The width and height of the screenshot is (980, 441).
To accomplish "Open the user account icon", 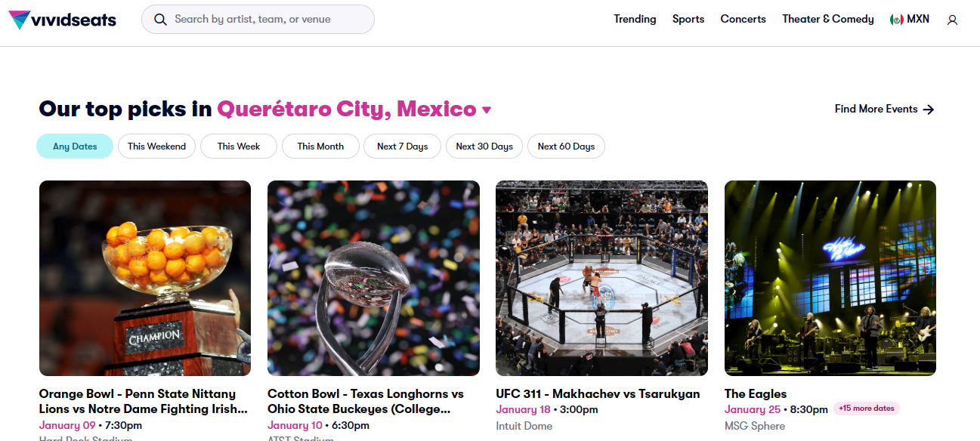I will point(952,20).
